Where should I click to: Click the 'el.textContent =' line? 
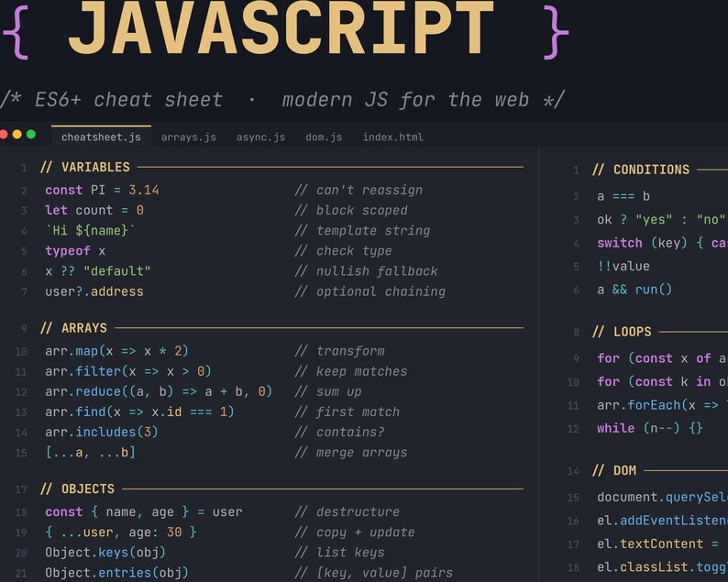tap(658, 544)
